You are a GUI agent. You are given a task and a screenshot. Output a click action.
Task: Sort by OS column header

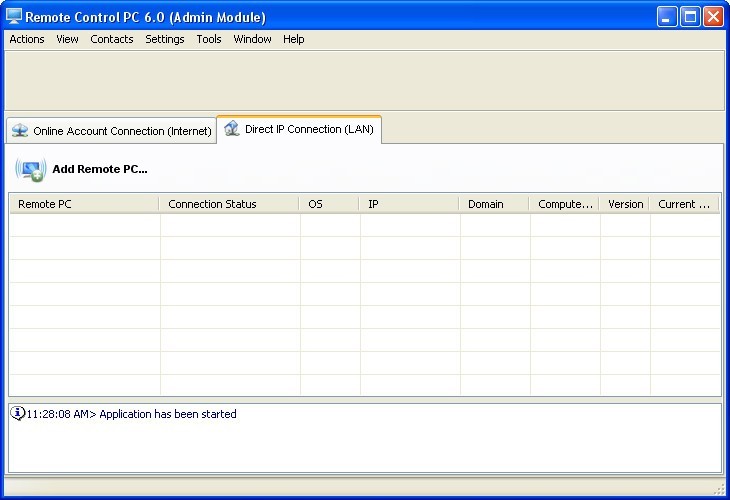click(329, 204)
